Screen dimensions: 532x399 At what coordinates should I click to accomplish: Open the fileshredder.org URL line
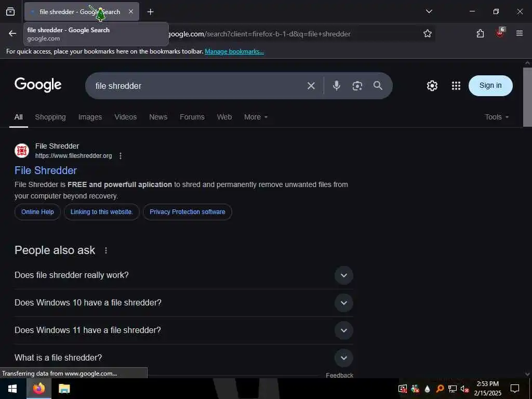point(74,156)
